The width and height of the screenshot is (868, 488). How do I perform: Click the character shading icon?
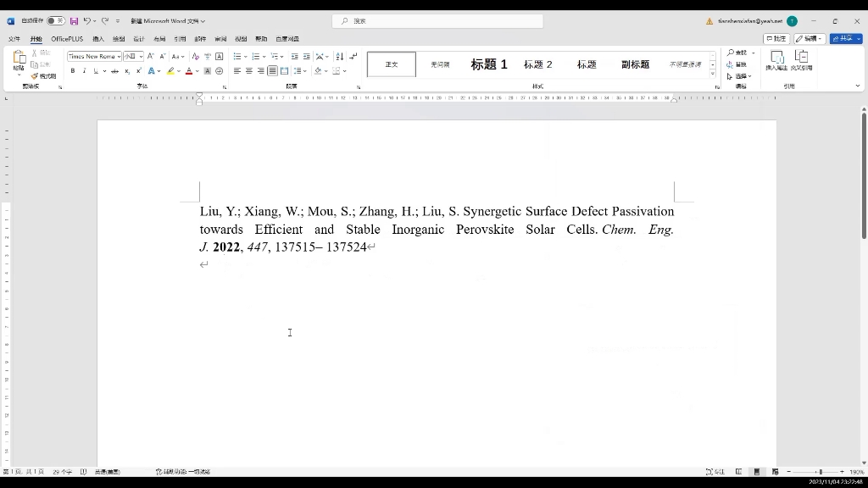pyautogui.click(x=208, y=71)
